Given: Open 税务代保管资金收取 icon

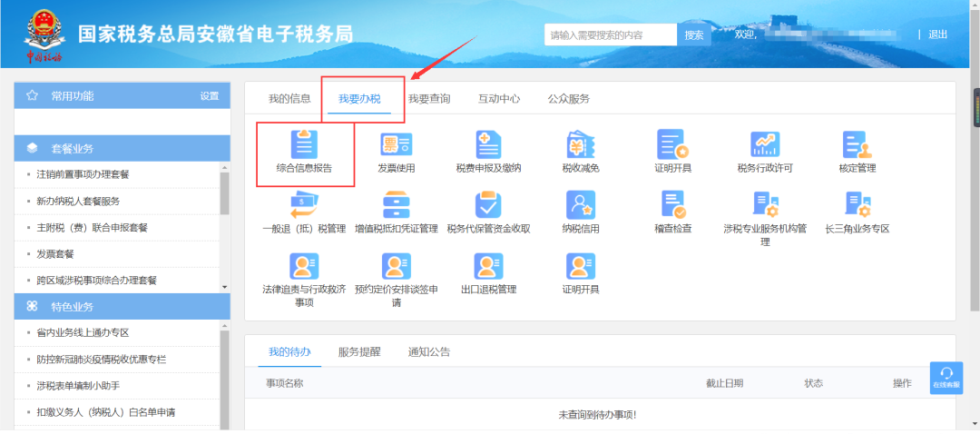Looking at the screenshot, I should (x=489, y=205).
